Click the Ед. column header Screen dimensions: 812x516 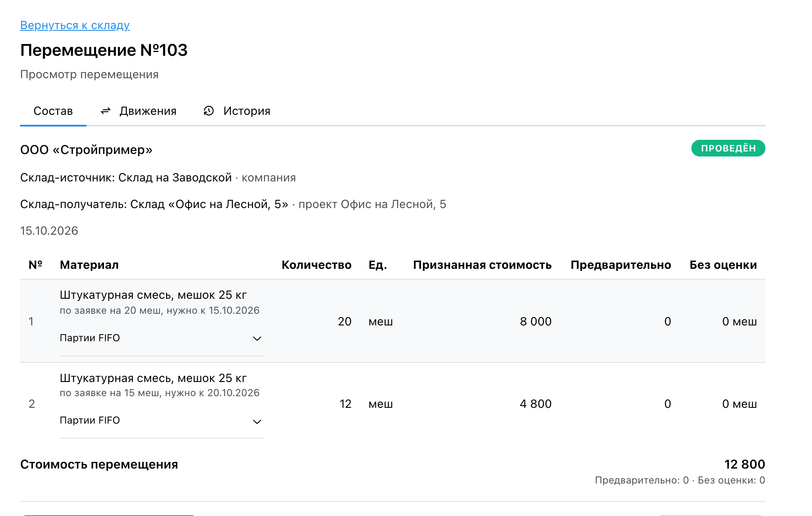pos(378,265)
